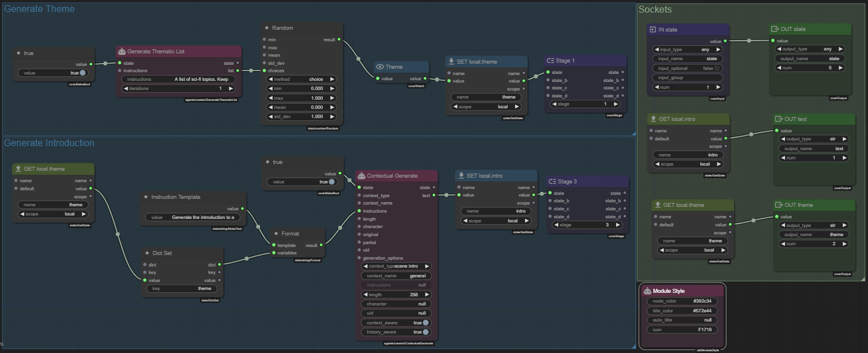868x353 pixels.
Task: Click the robot icon on Contextual Generate node
Action: pos(361,175)
